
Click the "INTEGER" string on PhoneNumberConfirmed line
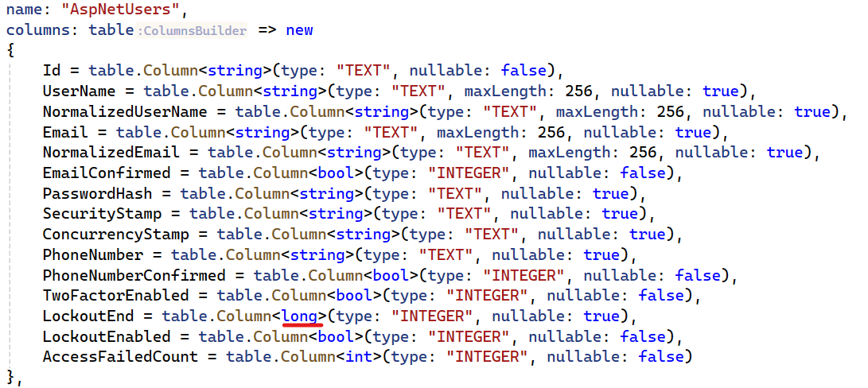524,276
